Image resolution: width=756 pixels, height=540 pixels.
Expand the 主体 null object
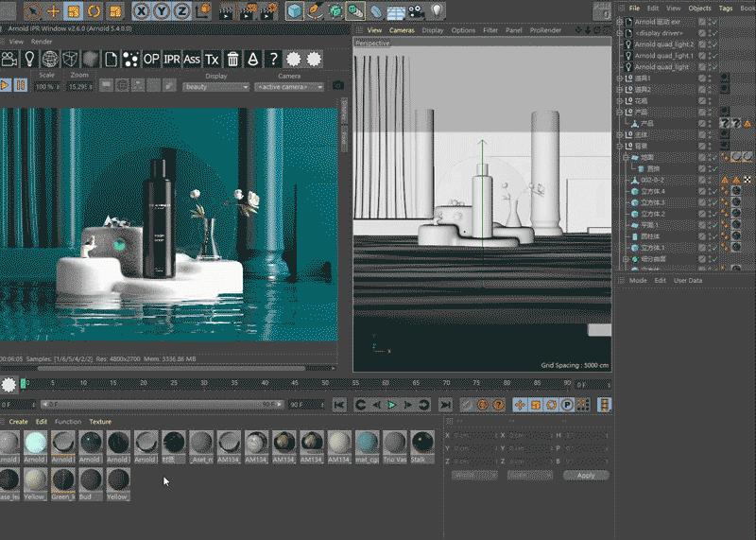pos(620,134)
